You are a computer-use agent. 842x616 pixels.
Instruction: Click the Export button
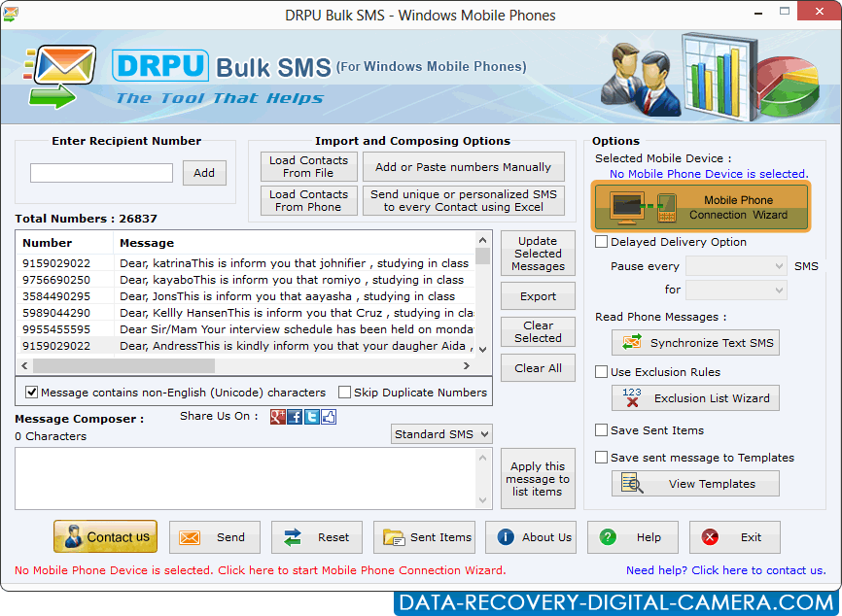point(538,296)
